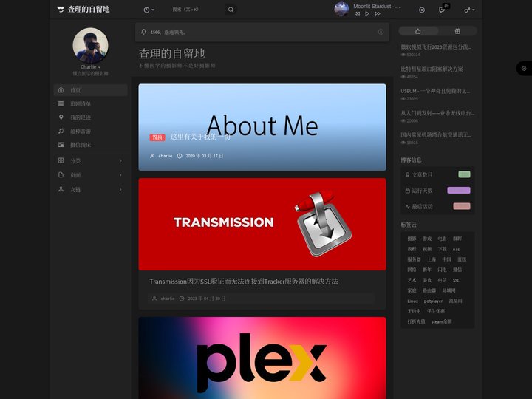Click the charlie author link on About Me post
532x399 pixels.
pyautogui.click(x=166, y=156)
